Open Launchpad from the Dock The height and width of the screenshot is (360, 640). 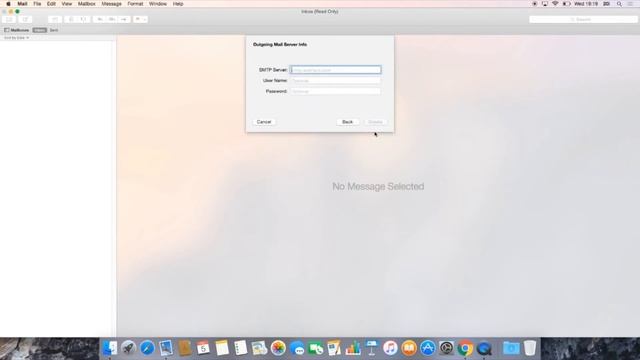tap(128, 348)
